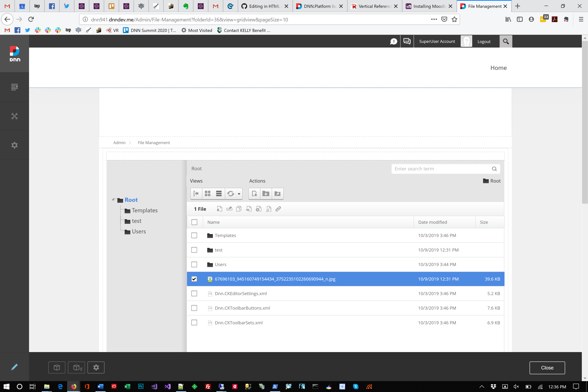
Task: Open the search magnifier in the top bar
Action: (506, 41)
